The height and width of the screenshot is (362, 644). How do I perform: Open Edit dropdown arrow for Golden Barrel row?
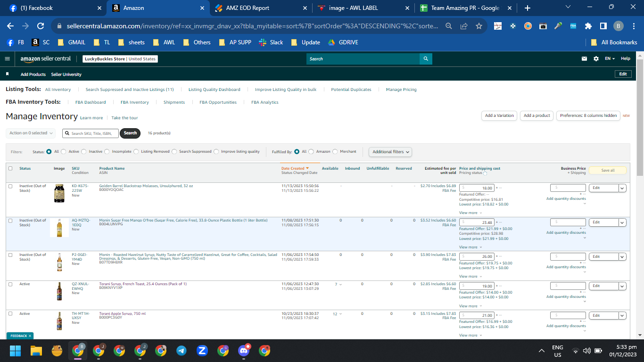coord(622,188)
